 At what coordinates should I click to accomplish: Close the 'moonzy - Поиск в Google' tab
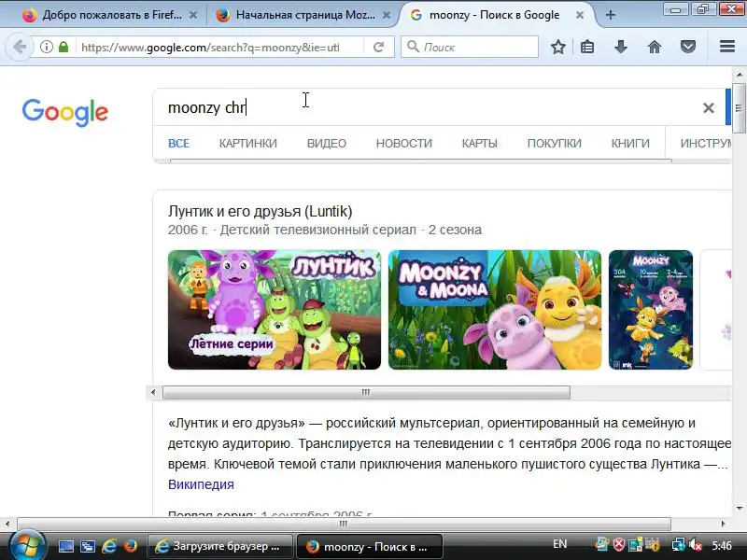click(580, 15)
